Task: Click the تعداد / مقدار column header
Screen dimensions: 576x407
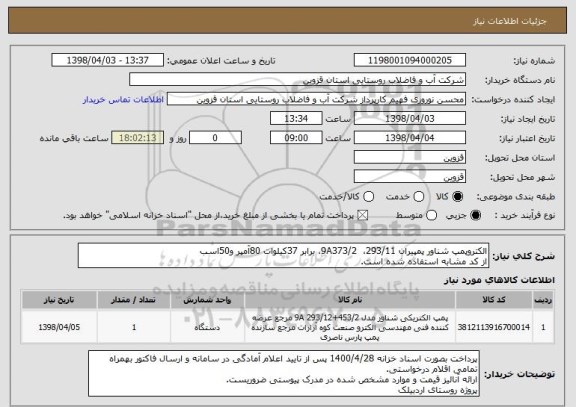Action: 134,300
